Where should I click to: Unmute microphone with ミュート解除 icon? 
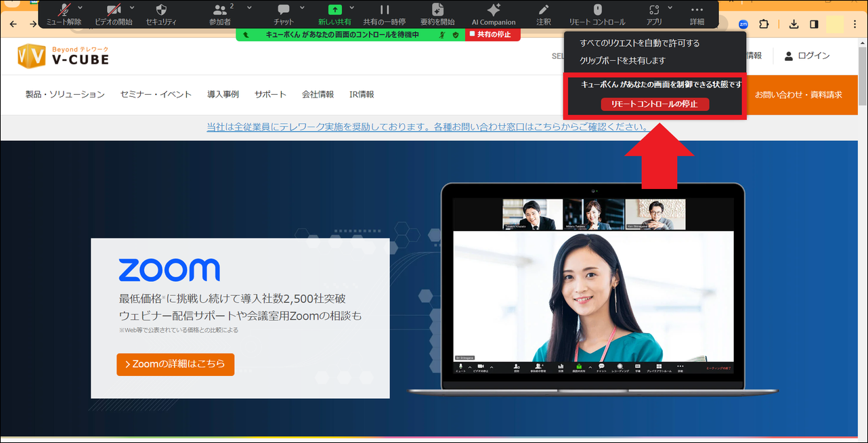click(x=64, y=10)
